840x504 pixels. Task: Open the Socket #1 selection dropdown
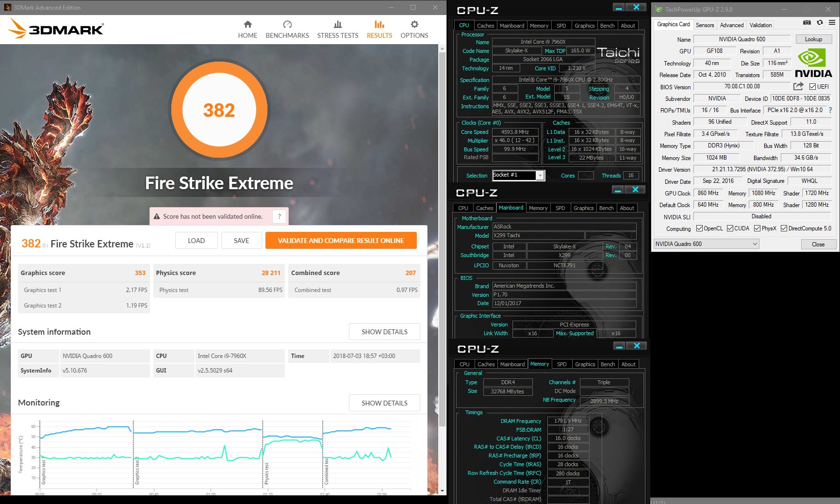pos(540,176)
